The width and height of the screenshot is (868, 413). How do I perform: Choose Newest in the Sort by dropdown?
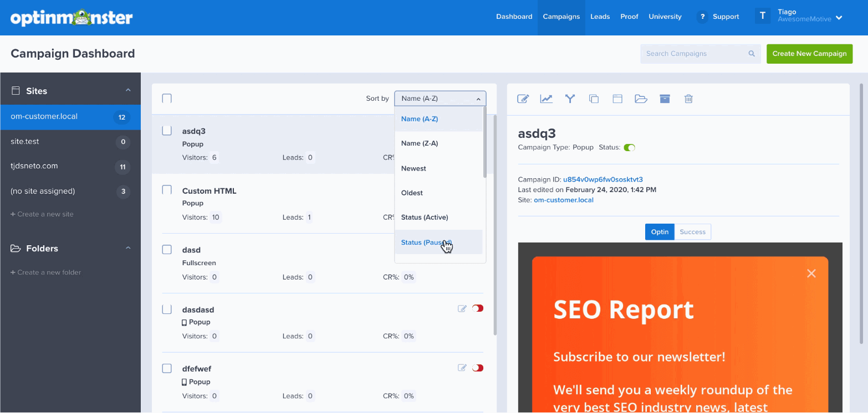click(413, 168)
